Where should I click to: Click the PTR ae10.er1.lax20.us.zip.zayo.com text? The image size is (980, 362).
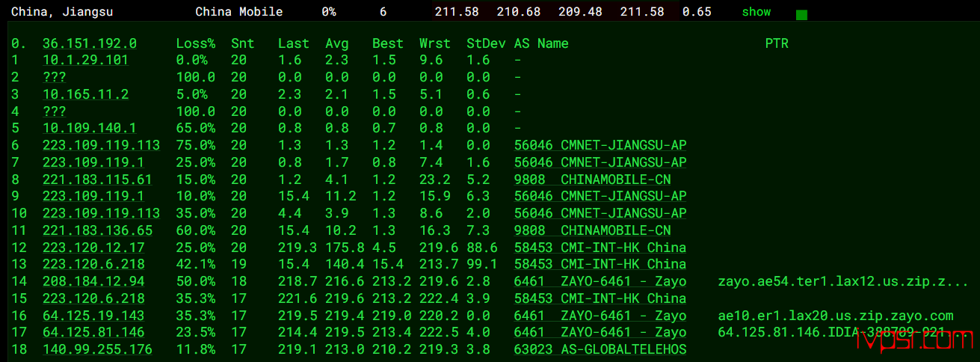835,316
